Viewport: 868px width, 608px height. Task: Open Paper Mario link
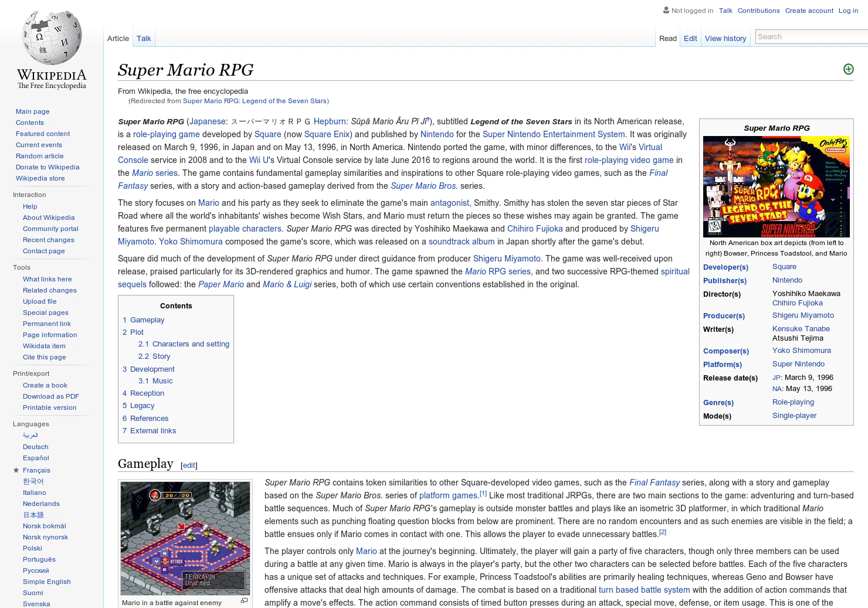click(221, 284)
